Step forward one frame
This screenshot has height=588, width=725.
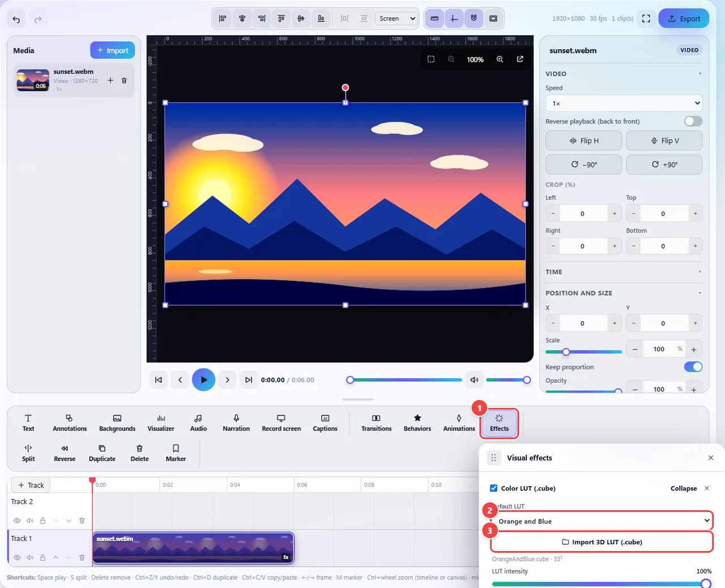coord(227,380)
